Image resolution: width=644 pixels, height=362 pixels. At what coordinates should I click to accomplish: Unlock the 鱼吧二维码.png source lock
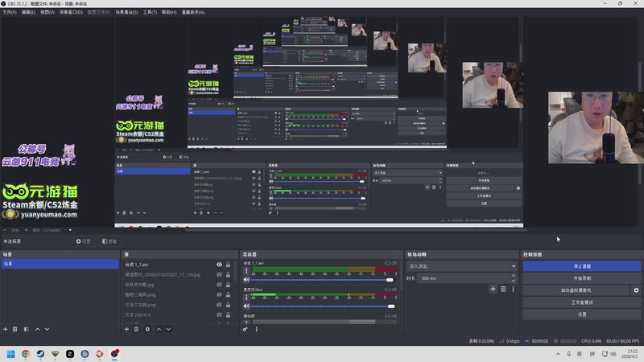(228, 294)
